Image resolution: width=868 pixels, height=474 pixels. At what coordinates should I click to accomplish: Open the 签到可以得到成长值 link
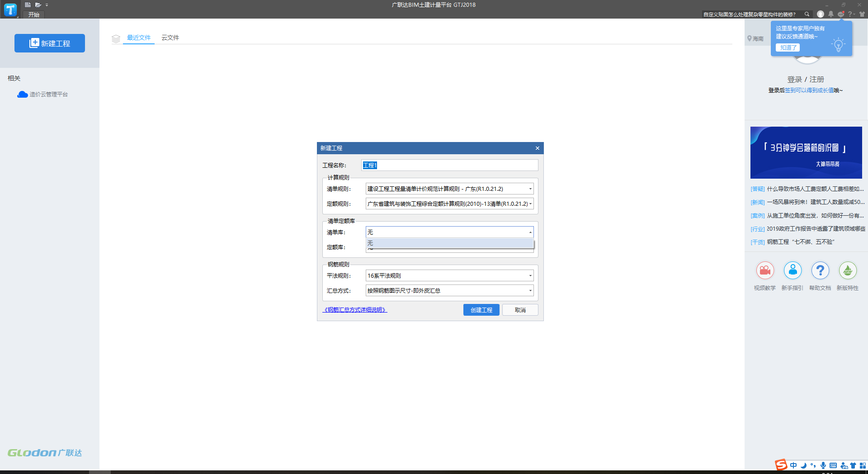click(x=809, y=90)
